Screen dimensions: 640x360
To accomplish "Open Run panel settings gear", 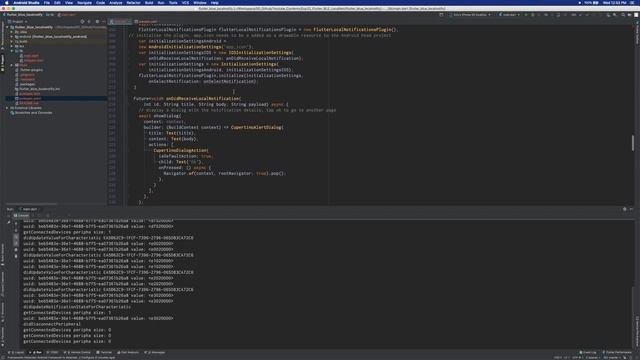I will (624, 209).
